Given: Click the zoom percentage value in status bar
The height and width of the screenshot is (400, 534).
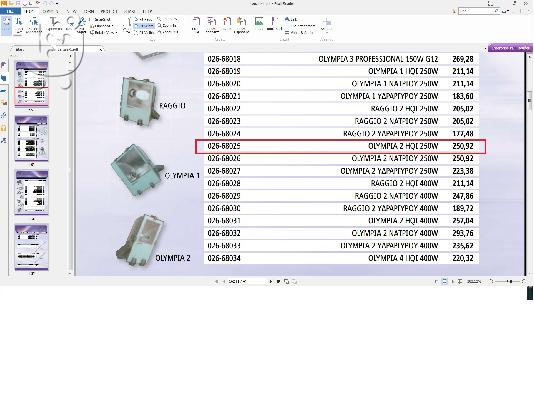Looking at the screenshot, I should [474, 282].
